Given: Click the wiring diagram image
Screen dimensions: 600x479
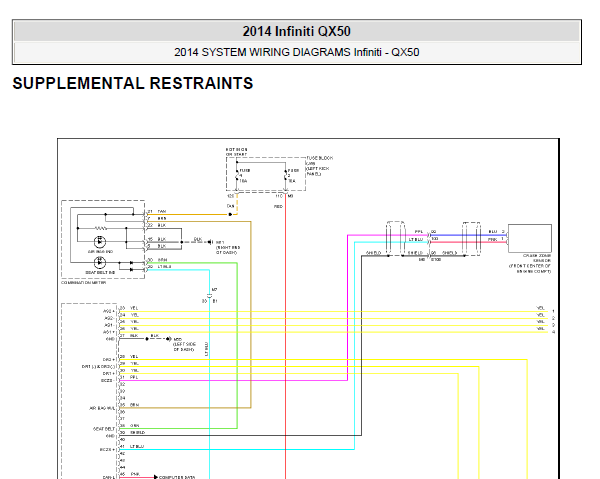Looking at the screenshot, I should (x=308, y=308).
